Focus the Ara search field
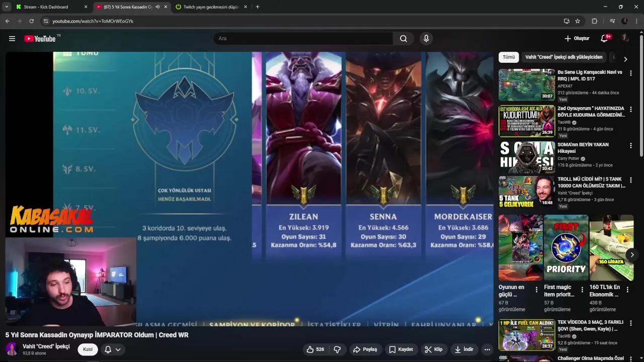Screen dimensions: 644x362 point(303,39)
